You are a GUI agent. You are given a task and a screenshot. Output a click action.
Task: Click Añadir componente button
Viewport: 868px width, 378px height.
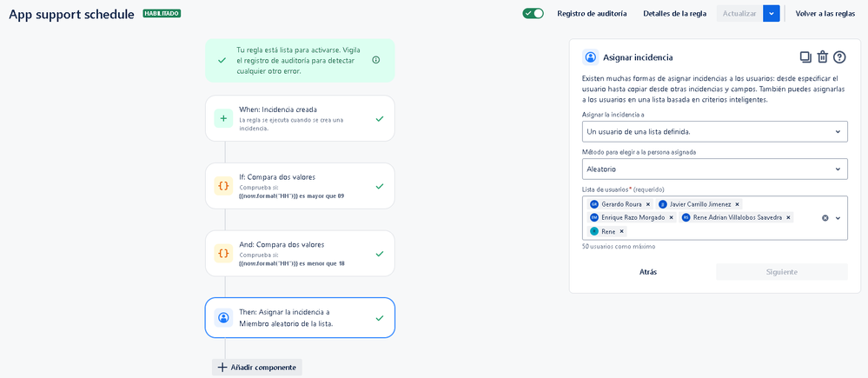tap(257, 367)
